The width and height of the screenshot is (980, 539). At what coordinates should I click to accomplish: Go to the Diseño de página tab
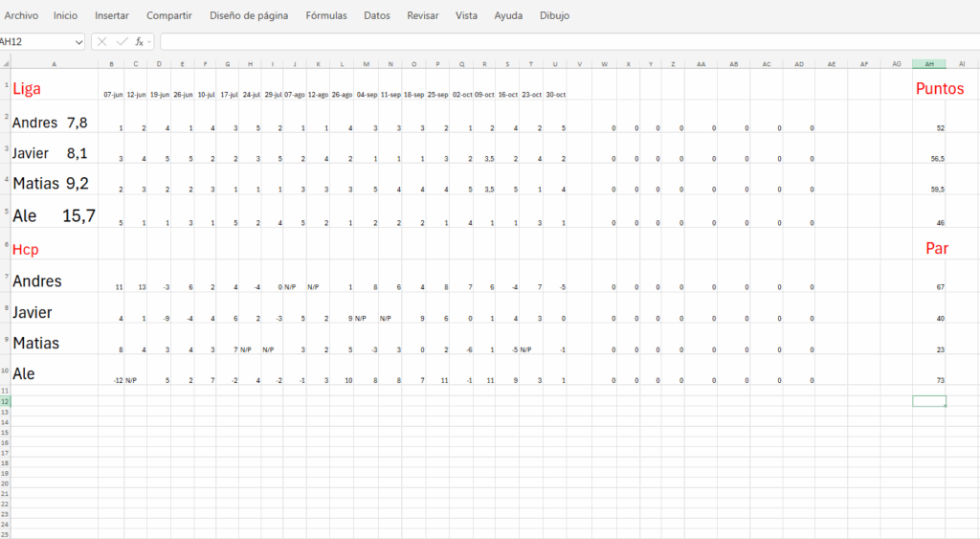(x=249, y=15)
